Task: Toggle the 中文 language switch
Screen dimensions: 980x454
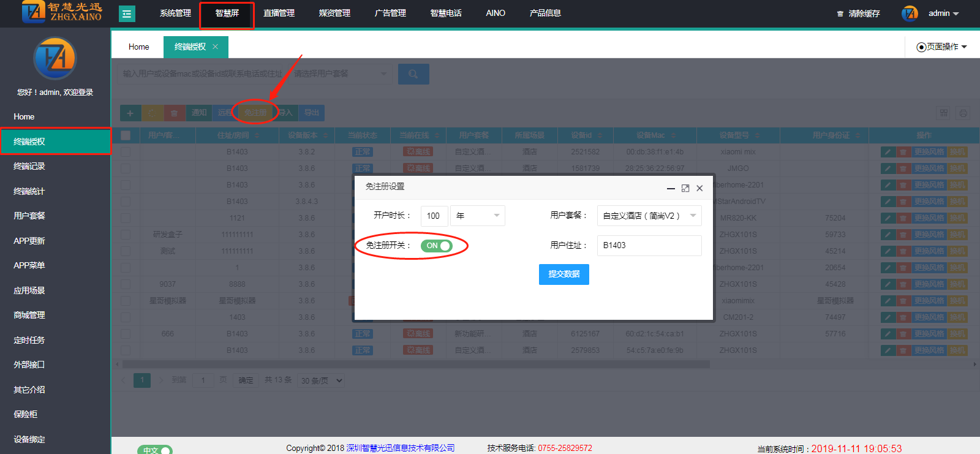Action: [x=155, y=450]
